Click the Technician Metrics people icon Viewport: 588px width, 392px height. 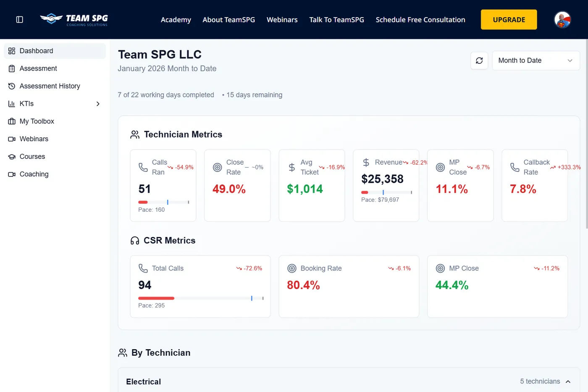pyautogui.click(x=135, y=134)
